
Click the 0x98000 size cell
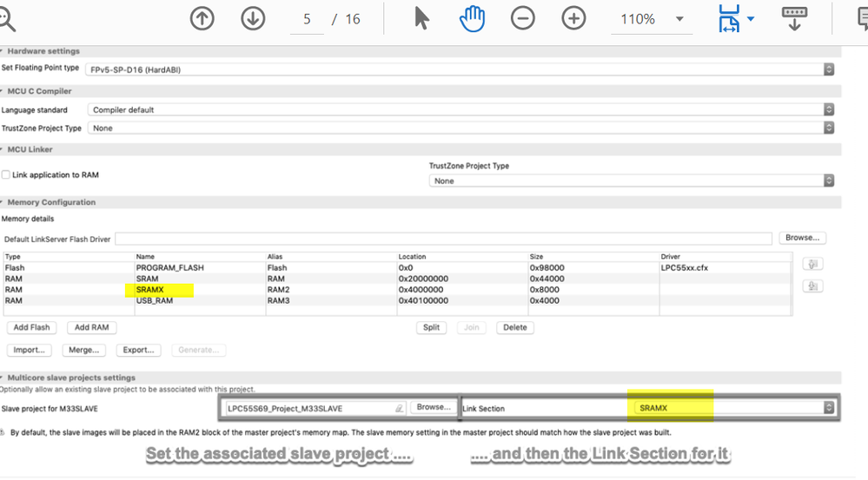pos(547,267)
